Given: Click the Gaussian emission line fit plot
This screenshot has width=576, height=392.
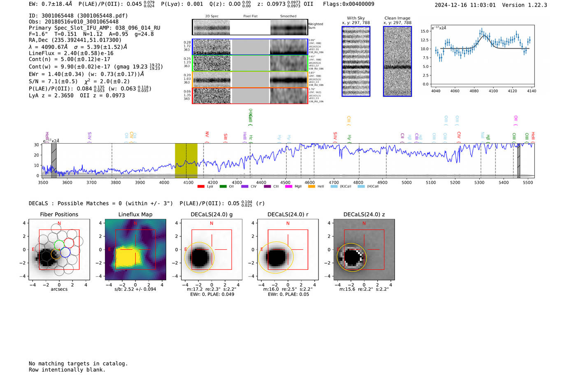Looking at the screenshot, I should click(x=483, y=56).
